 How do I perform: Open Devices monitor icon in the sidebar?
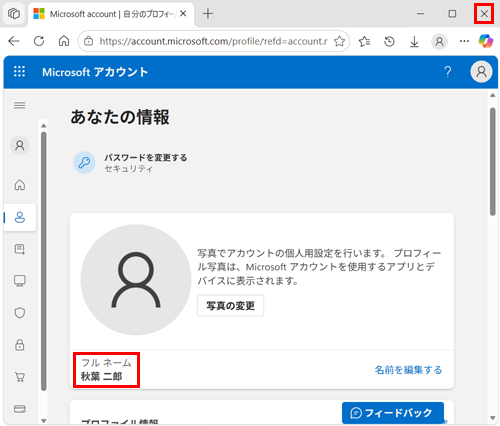pyautogui.click(x=20, y=281)
